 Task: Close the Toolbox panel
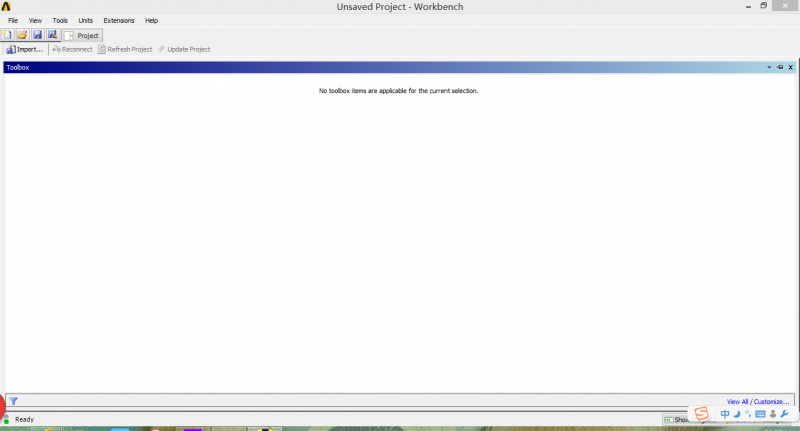790,67
